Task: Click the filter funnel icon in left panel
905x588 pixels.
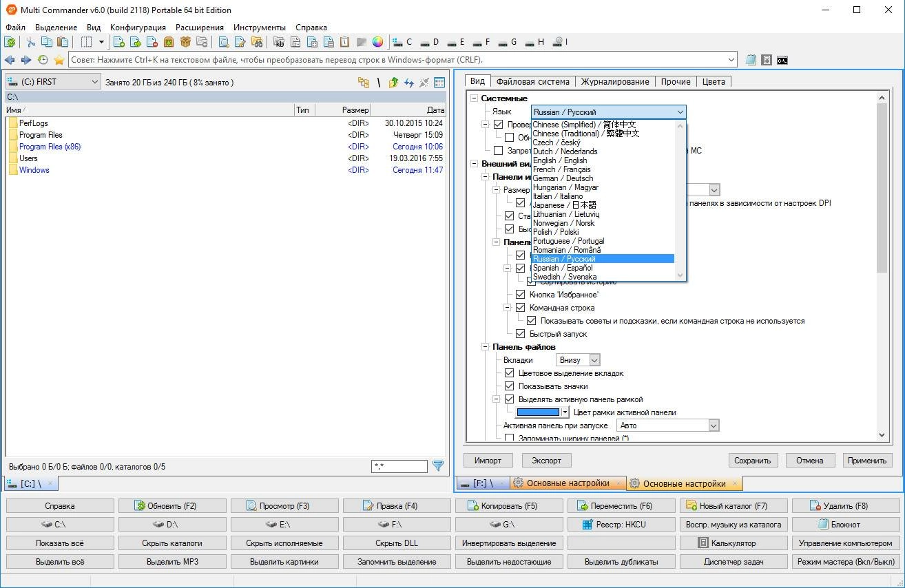Action: point(437,466)
